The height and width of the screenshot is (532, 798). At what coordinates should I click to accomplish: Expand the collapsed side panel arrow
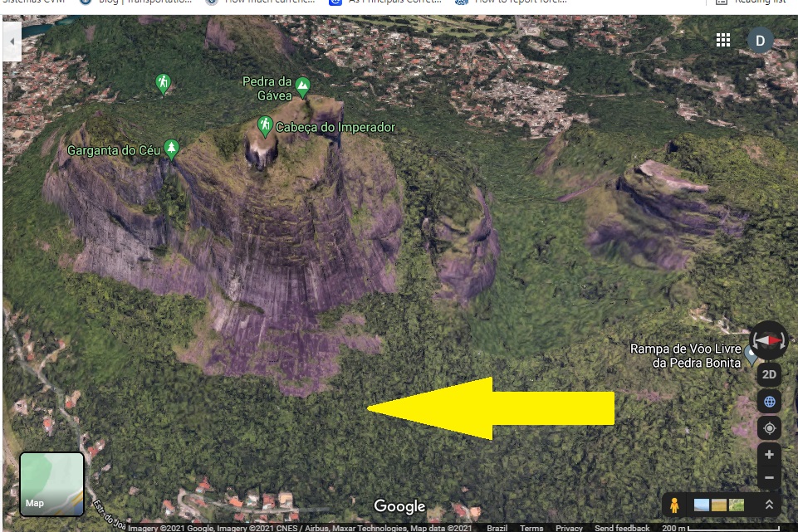point(12,40)
